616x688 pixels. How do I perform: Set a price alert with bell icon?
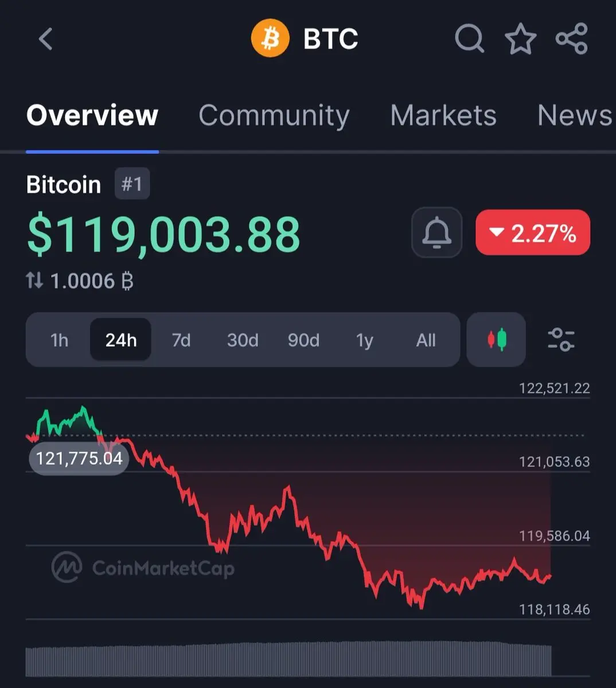pyautogui.click(x=437, y=232)
